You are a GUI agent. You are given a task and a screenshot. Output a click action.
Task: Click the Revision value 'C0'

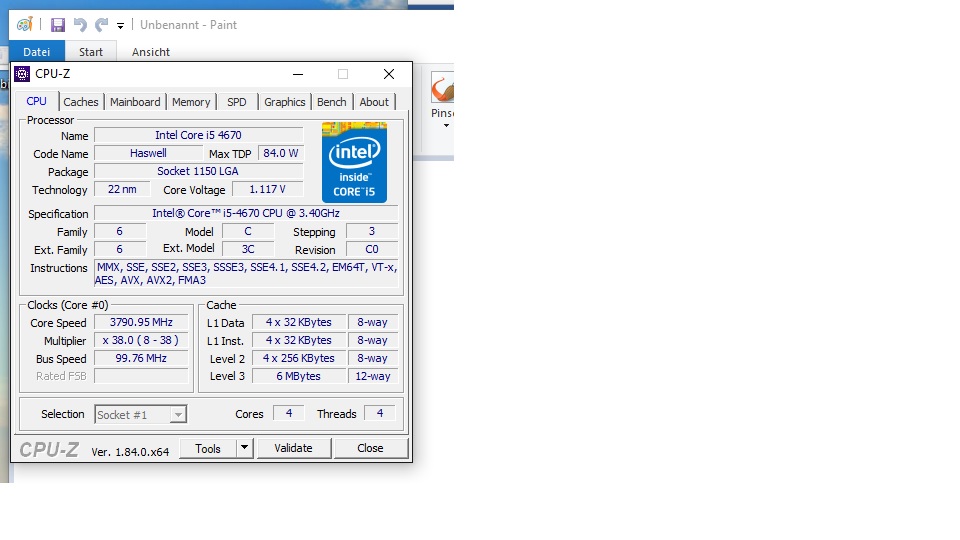pyautogui.click(x=372, y=249)
